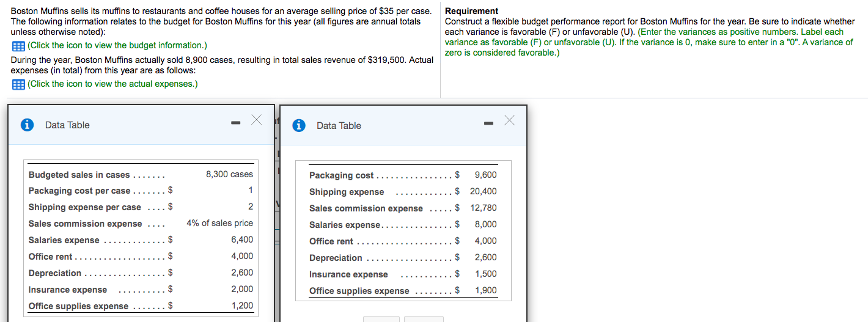Viewport: 868px width, 322px height.
Task: Select actual salaries expense value 8,000
Action: tap(486, 224)
